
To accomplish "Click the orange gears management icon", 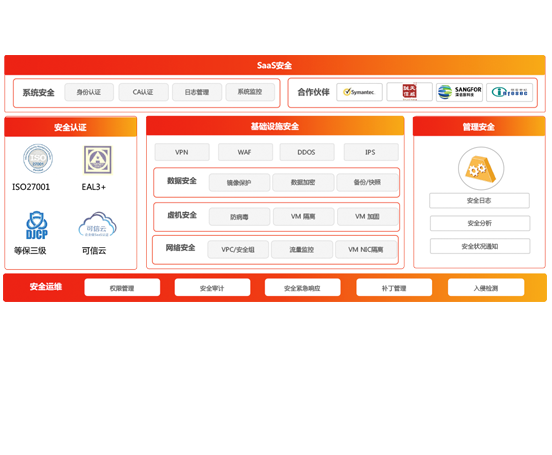I will [x=481, y=169].
